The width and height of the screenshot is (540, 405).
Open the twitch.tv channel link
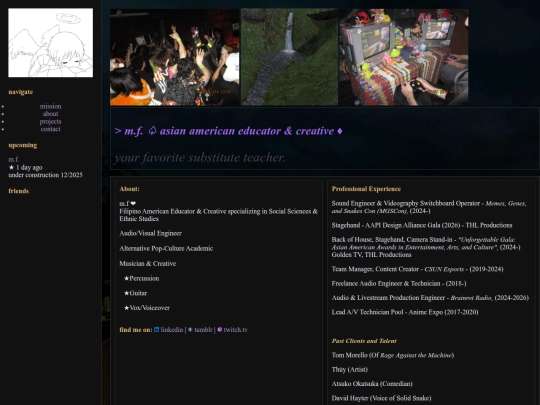tap(236, 330)
